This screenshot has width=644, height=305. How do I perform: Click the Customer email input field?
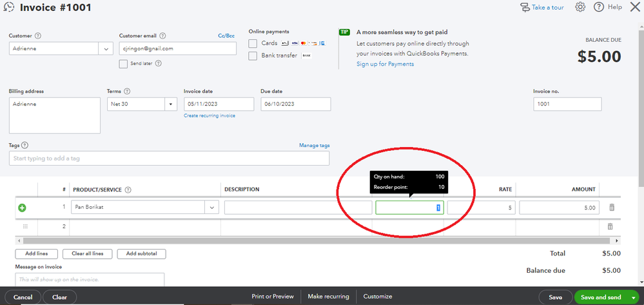178,48
